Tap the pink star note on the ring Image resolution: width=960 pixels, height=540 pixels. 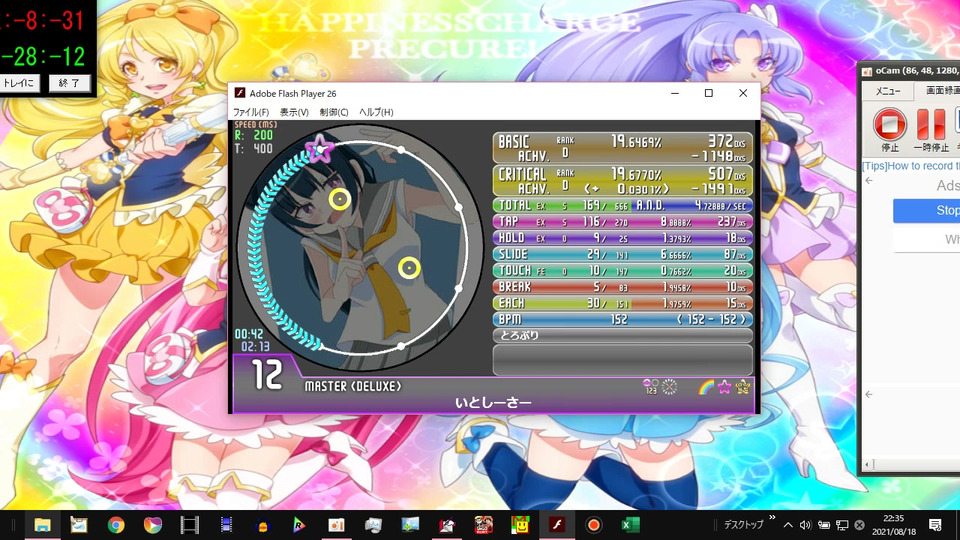(x=320, y=148)
